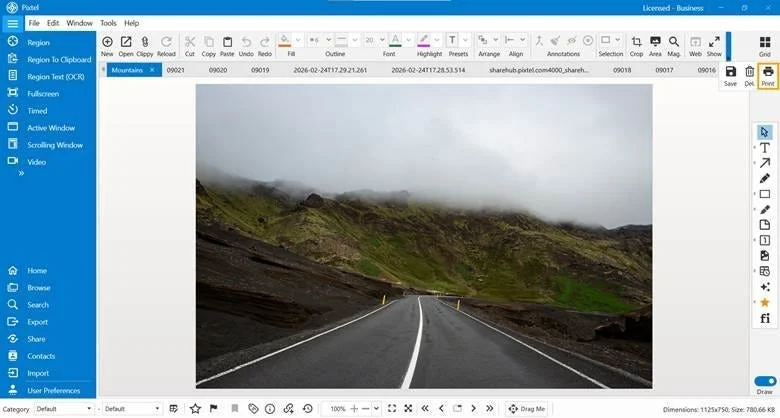Save the image with the Save icon
Viewport: 780px width, 418px height.
pyautogui.click(x=730, y=72)
